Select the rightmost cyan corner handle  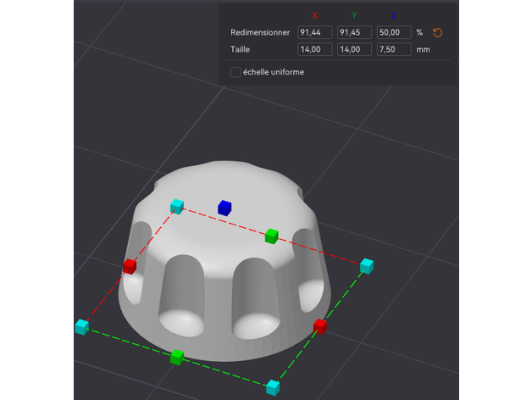point(366,266)
